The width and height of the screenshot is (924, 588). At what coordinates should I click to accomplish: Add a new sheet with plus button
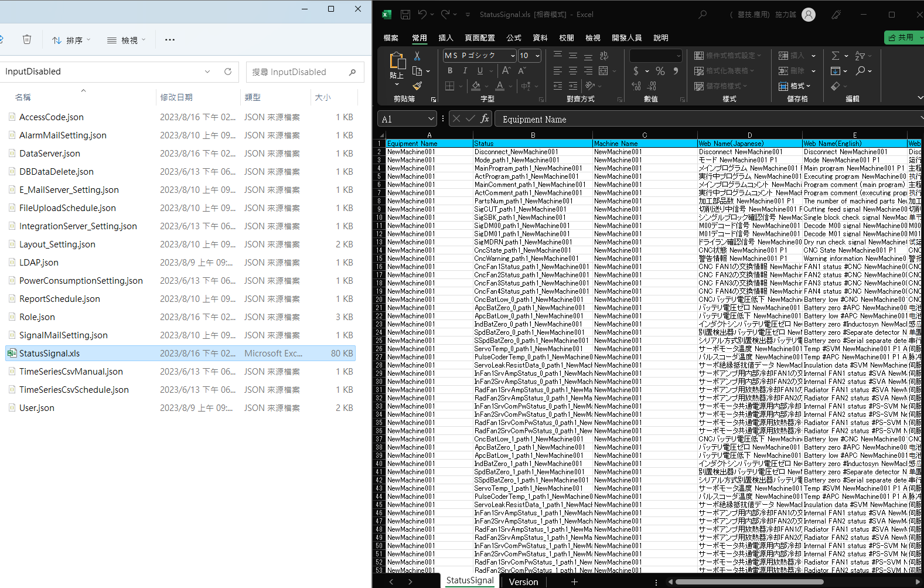tap(574, 582)
